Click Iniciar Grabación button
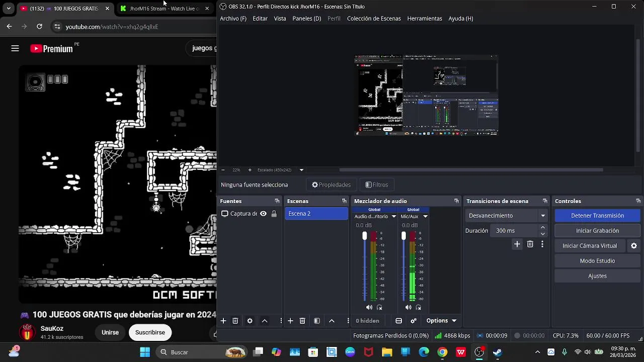Image resolution: width=644 pixels, height=362 pixels. tap(597, 231)
